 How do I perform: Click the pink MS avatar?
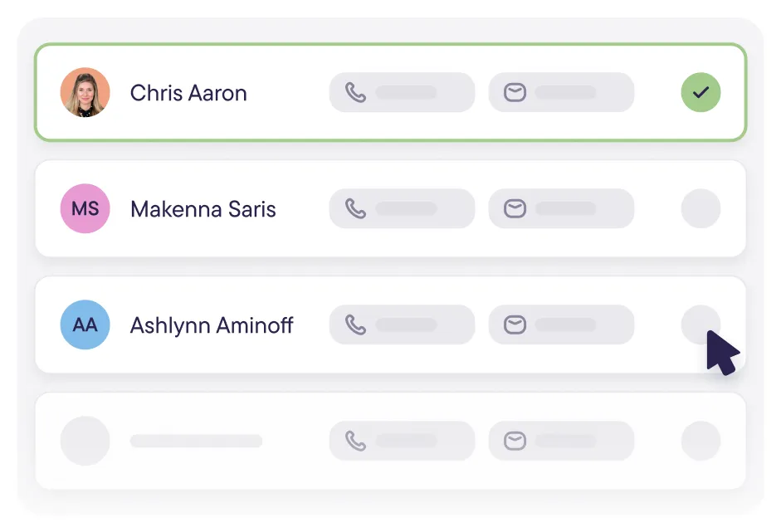coord(85,208)
